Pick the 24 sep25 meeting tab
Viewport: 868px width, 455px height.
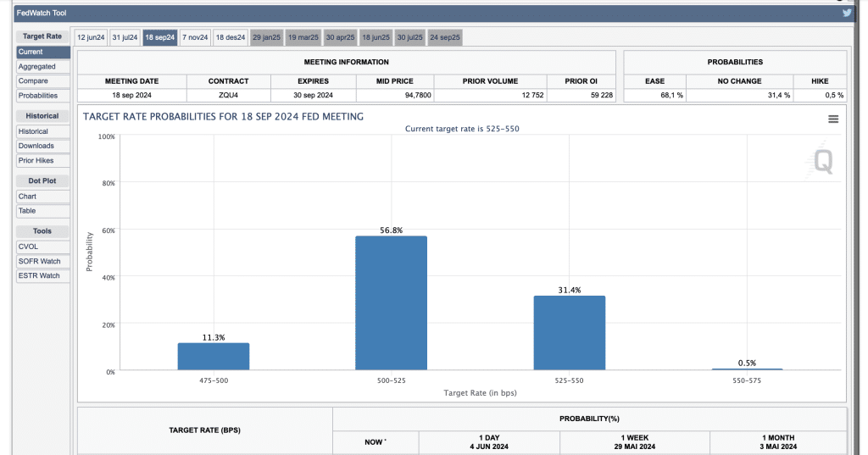[444, 37]
